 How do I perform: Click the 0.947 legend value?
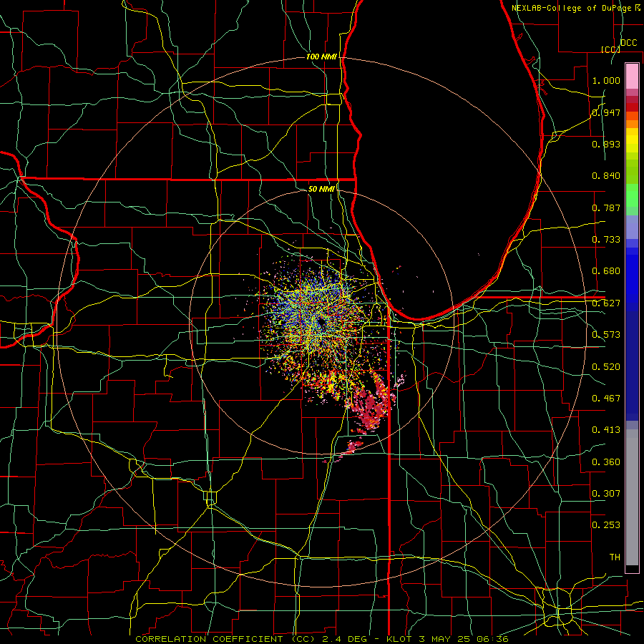click(x=606, y=112)
